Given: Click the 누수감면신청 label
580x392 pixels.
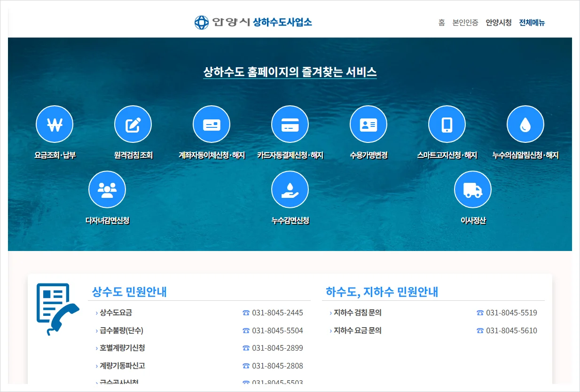Looking at the screenshot, I should (290, 220).
